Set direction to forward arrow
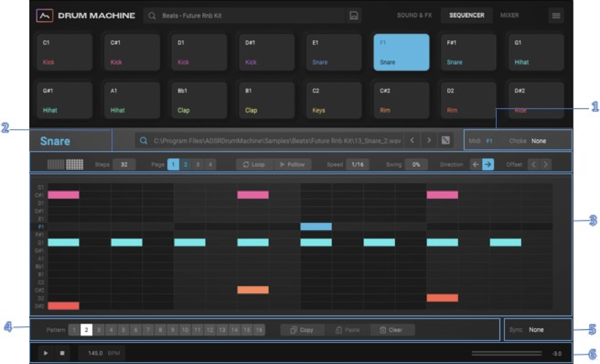Viewport: 600px width, 364px height. (x=488, y=164)
